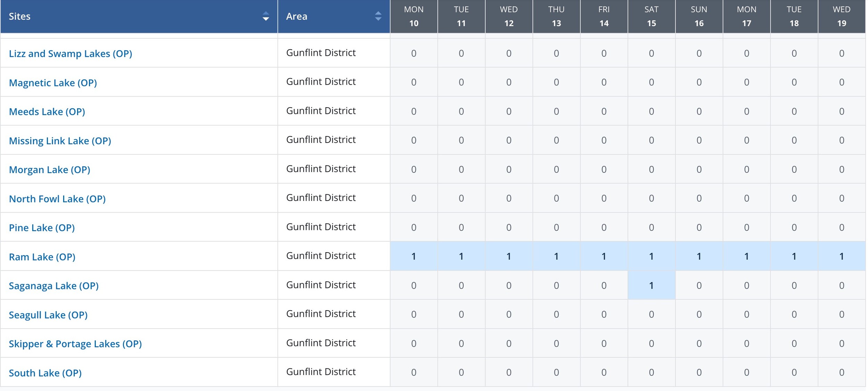The width and height of the screenshot is (868, 391).
Task: Click SAT 15 date column header
Action: click(652, 16)
